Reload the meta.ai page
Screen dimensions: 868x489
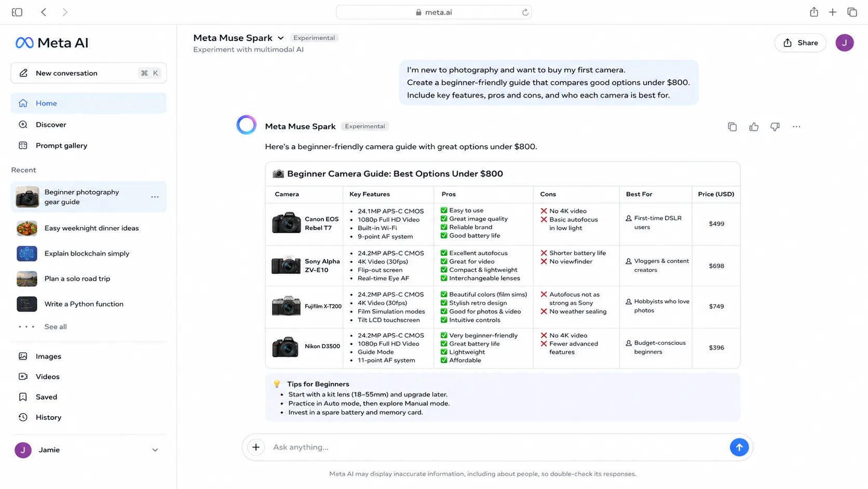click(525, 12)
